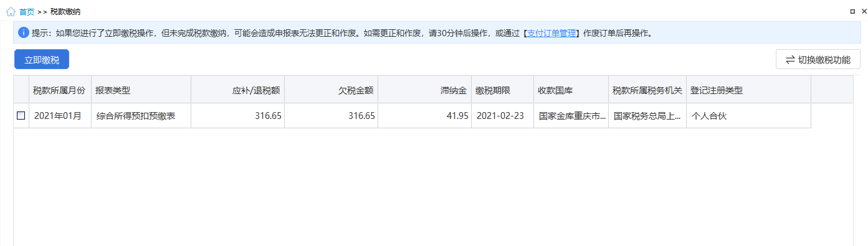This screenshot has height=246, width=868.
Task: Sort by 税款所属月份 column header
Action: pos(60,90)
